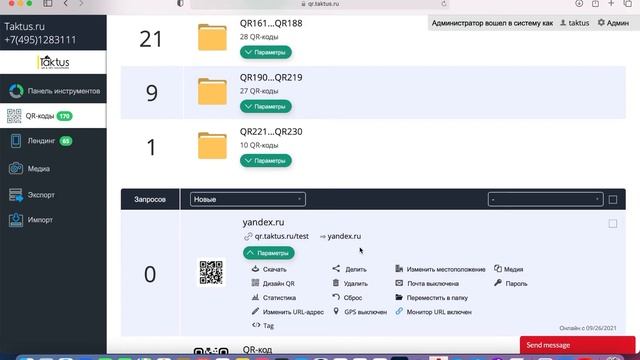This screenshot has height=360, width=640.
Task: Open the Лендинг sidebar section
Action: tap(53, 141)
